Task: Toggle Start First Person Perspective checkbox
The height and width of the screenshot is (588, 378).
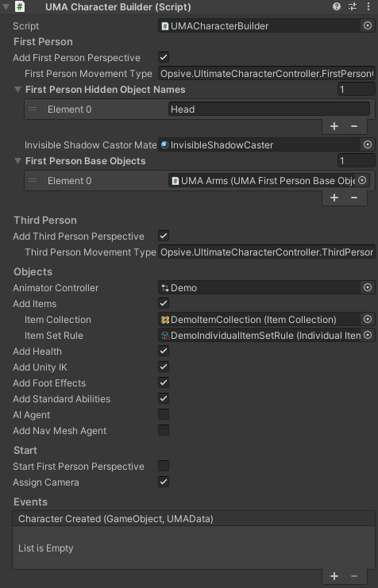Action: coord(164,466)
